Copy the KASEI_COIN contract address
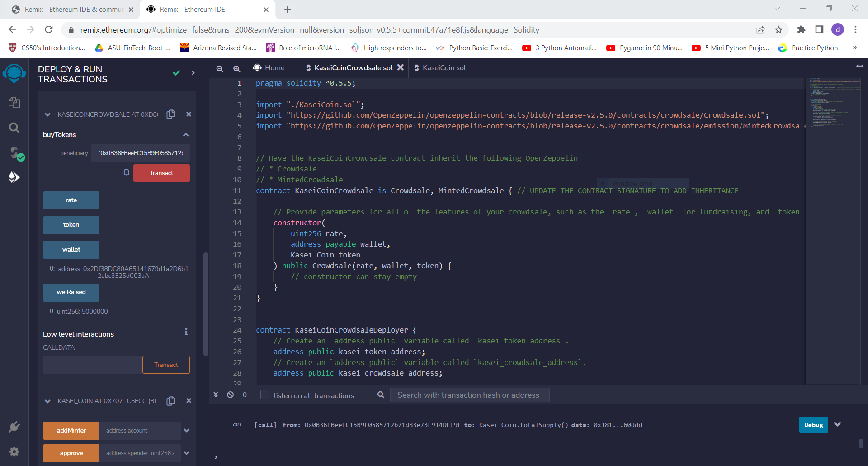Image resolution: width=868 pixels, height=466 pixels. click(170, 401)
